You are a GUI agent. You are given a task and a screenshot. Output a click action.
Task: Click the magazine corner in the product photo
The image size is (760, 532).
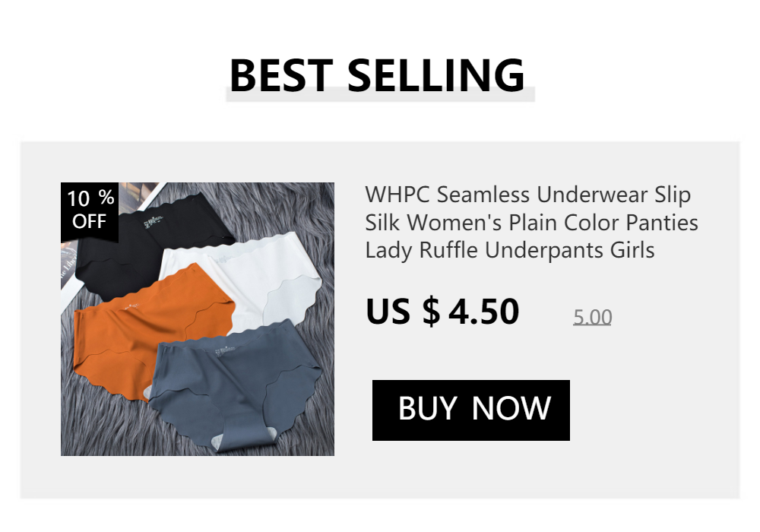[x=68, y=267]
